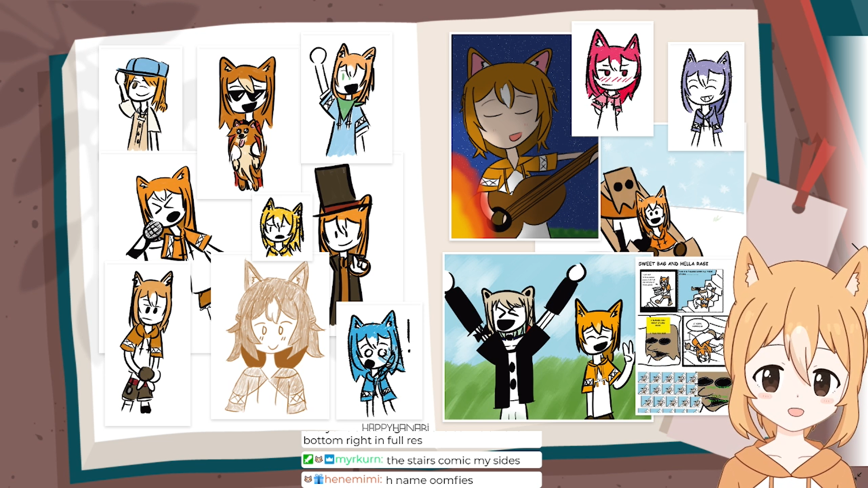
Task: Click the myrkurn username in chat
Action: pos(359,460)
